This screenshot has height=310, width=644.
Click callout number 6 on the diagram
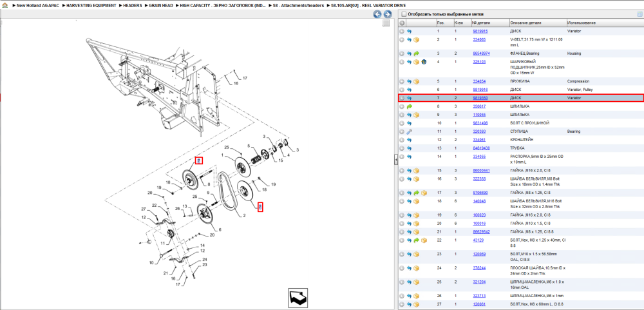[x=220, y=229]
